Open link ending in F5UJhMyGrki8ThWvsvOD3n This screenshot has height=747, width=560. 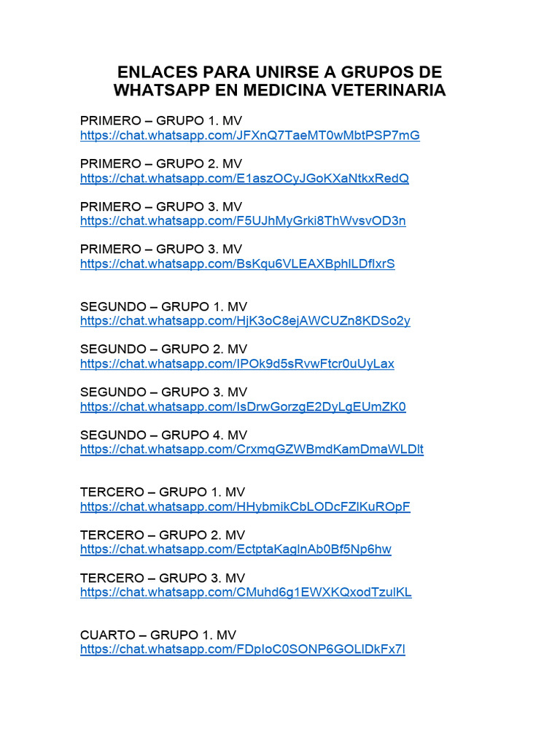[x=243, y=221]
